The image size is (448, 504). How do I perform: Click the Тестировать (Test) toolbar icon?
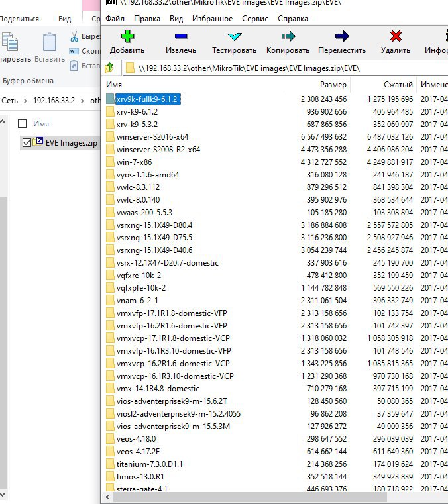(235, 36)
